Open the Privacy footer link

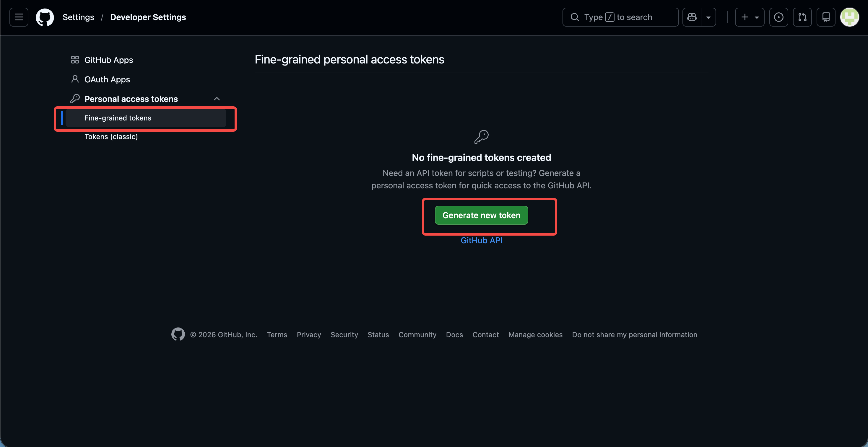tap(309, 335)
